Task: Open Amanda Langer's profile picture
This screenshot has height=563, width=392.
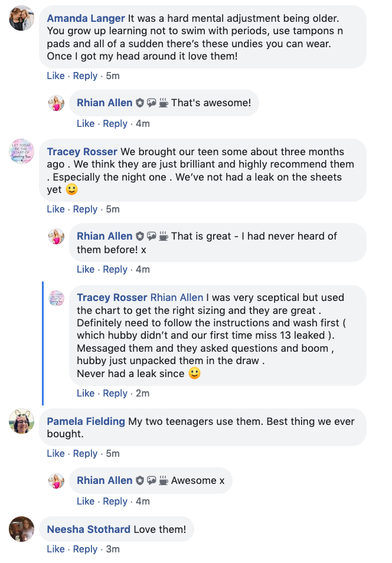Action: pyautogui.click(x=22, y=18)
